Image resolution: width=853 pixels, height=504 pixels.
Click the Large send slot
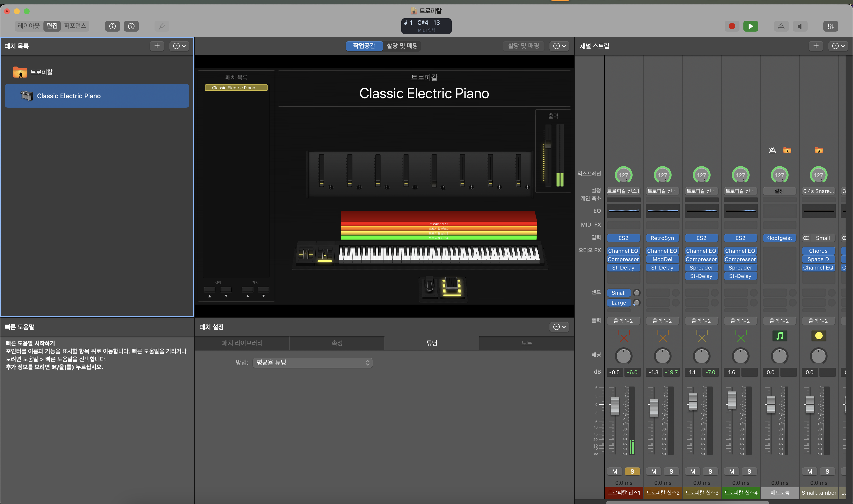(619, 303)
